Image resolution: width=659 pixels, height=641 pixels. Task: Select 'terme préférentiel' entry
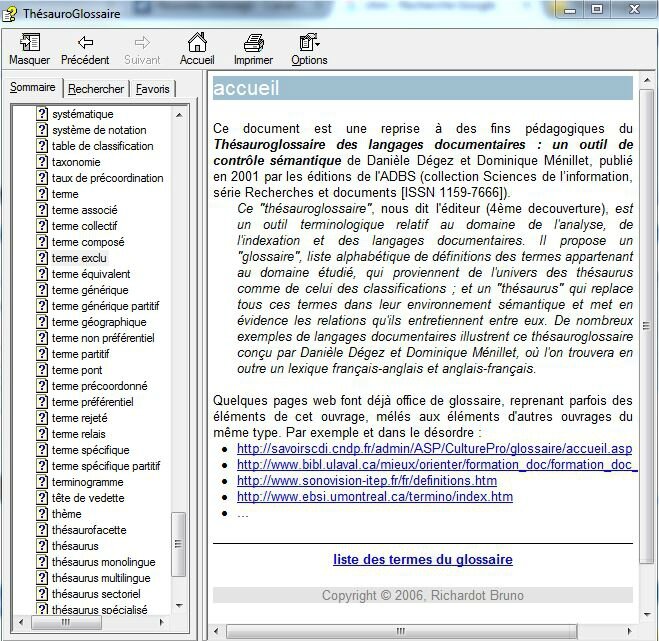93,401
